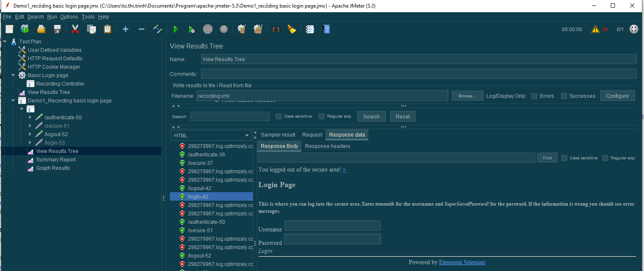Select Summary Report in the test tree
The image size is (644, 271).
(56, 160)
